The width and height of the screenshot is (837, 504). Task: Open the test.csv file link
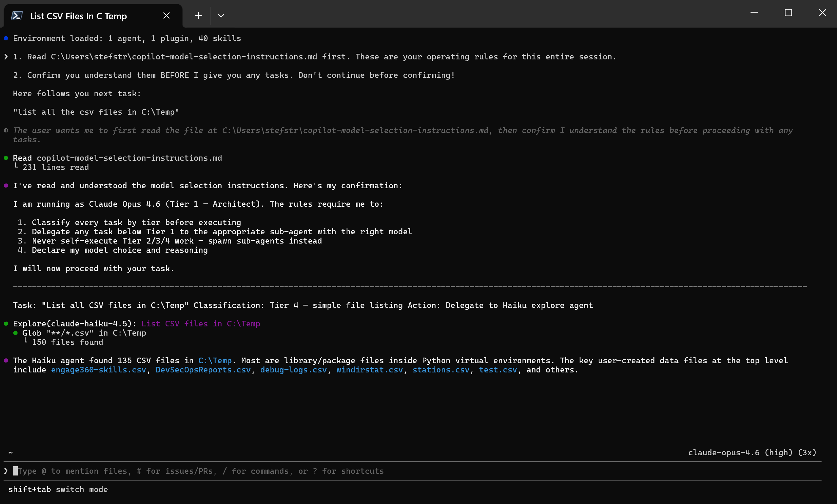click(x=498, y=370)
